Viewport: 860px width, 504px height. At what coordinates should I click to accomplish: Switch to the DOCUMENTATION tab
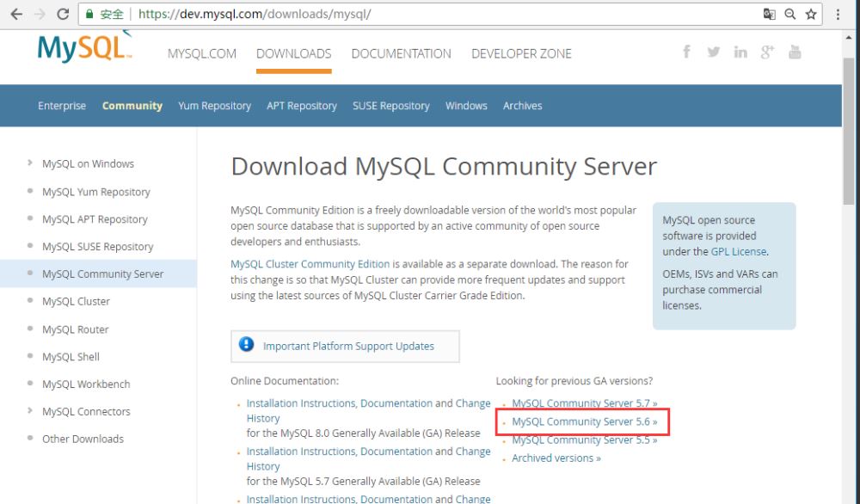(401, 53)
